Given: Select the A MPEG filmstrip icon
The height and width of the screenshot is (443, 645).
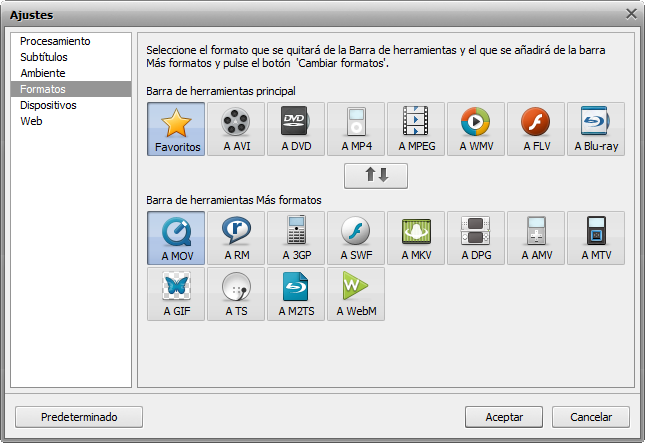Looking at the screenshot, I should [416, 129].
